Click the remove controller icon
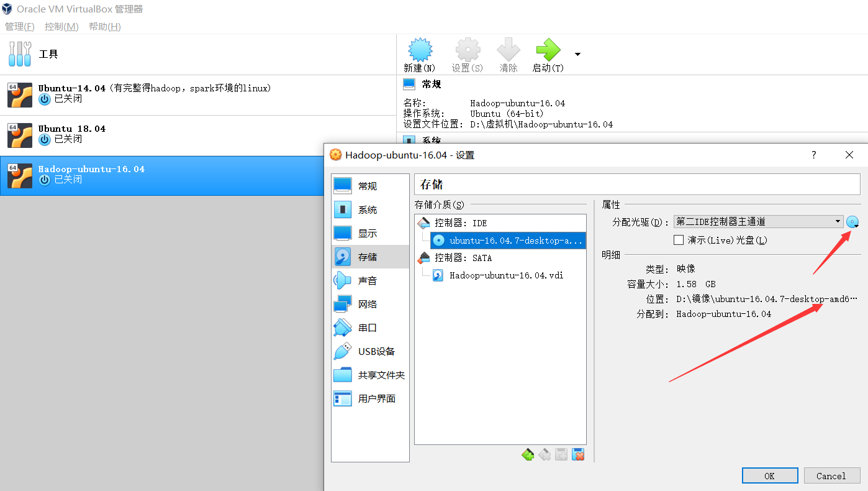 545,455
